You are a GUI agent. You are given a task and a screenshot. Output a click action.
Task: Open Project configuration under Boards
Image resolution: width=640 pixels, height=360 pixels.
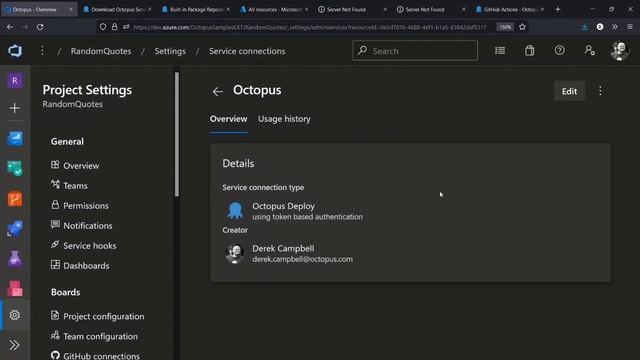tap(98, 316)
